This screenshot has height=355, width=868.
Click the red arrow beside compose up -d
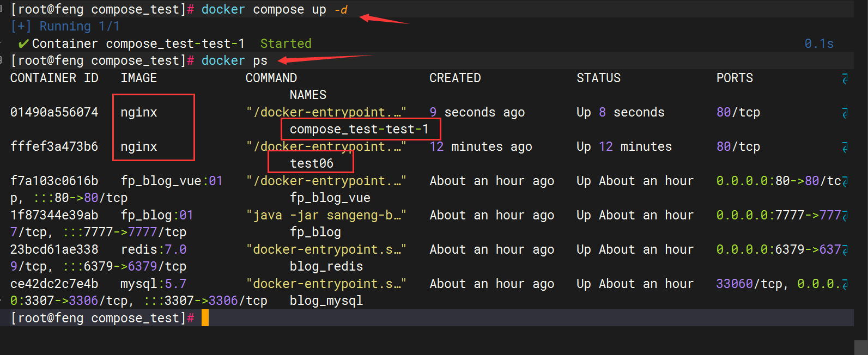pos(383,20)
